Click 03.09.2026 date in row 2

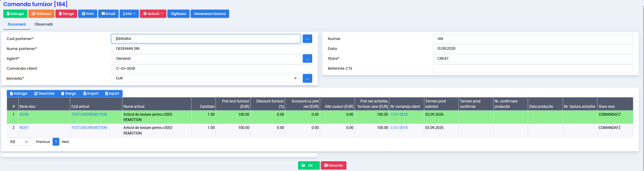tap(434, 127)
